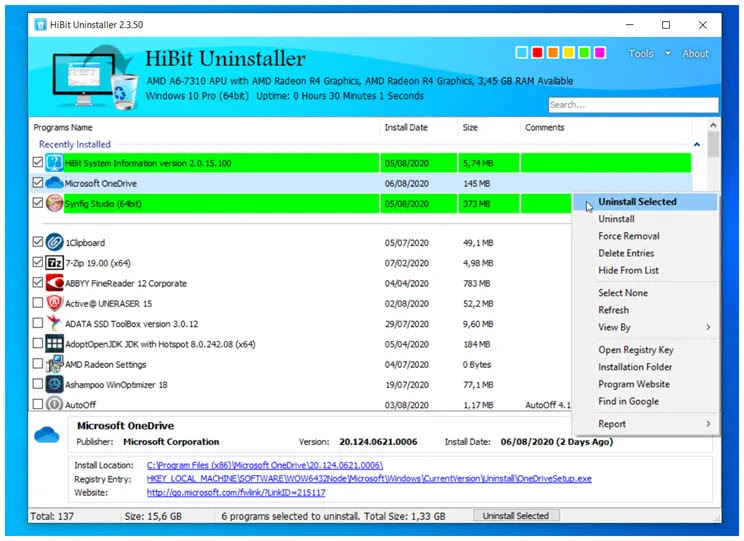
Task: Click the 7-Zip program icon
Action: [54, 262]
